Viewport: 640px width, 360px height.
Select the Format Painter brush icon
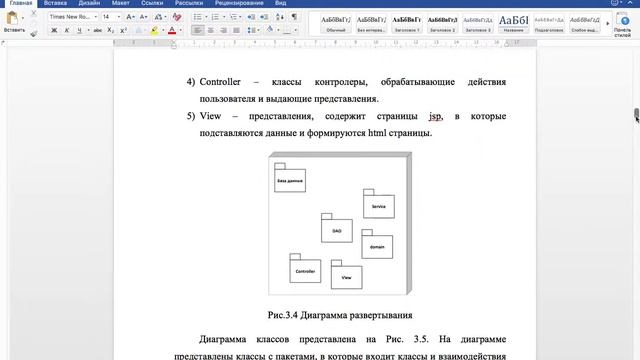pos(34,34)
